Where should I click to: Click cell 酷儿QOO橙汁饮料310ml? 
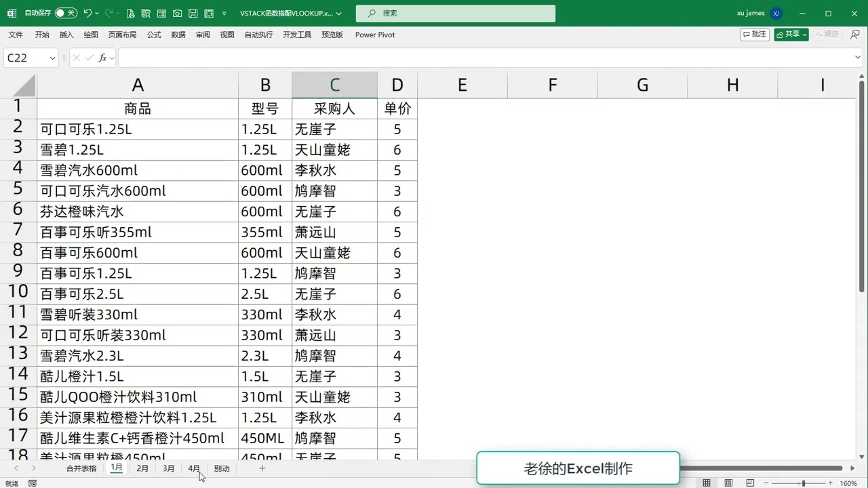coord(138,397)
